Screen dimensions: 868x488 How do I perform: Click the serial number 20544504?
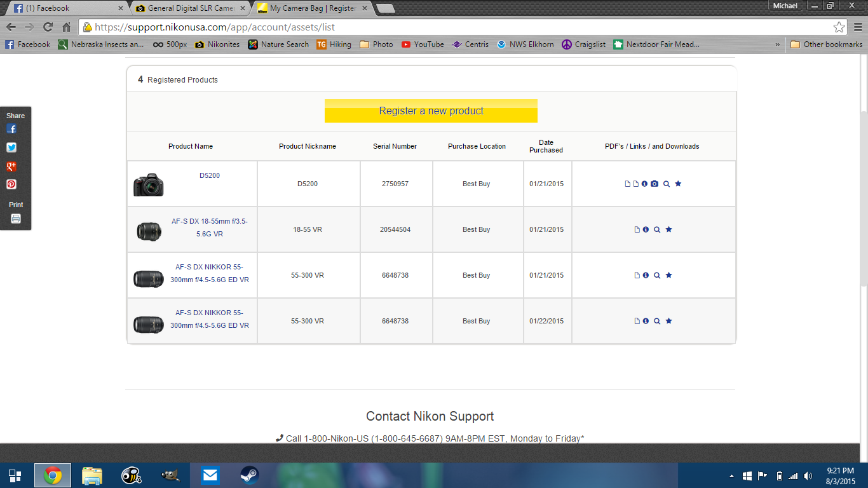[395, 229]
